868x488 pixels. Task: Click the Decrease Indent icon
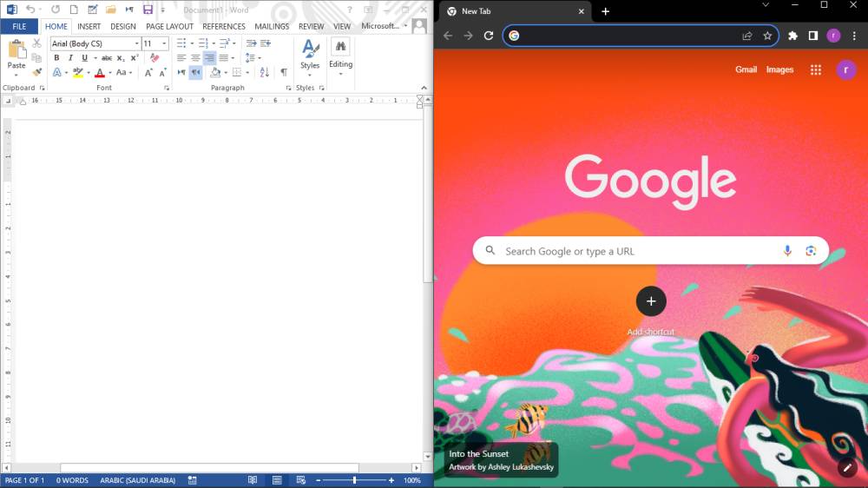pyautogui.click(x=252, y=43)
